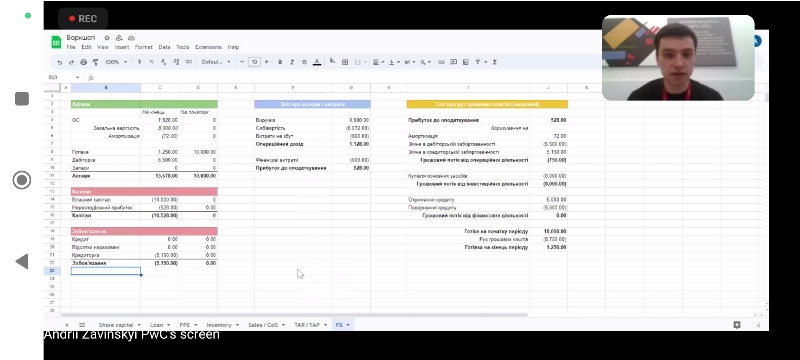Image resolution: width=800 pixels, height=360 pixels.
Task: Open Google Sheets home logo
Action: pos(56,42)
